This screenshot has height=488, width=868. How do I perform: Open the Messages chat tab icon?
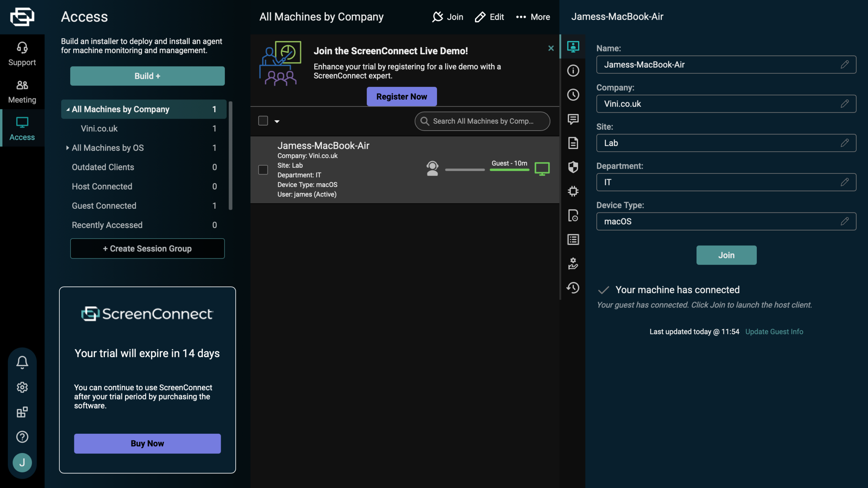(573, 119)
